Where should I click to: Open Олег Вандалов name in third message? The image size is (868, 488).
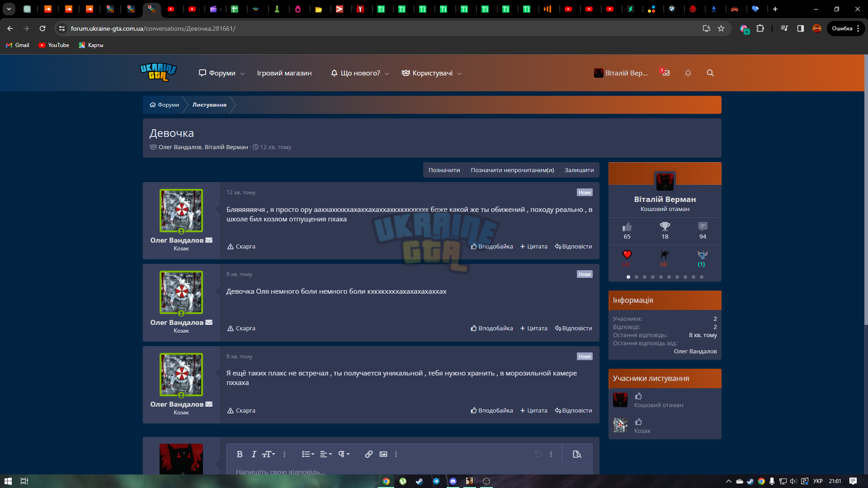(177, 404)
